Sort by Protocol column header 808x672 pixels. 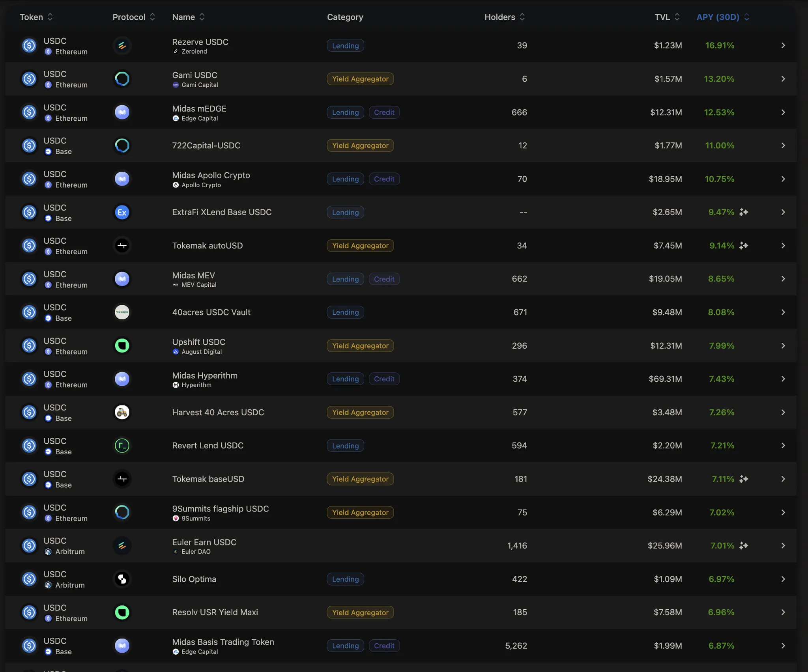click(133, 17)
